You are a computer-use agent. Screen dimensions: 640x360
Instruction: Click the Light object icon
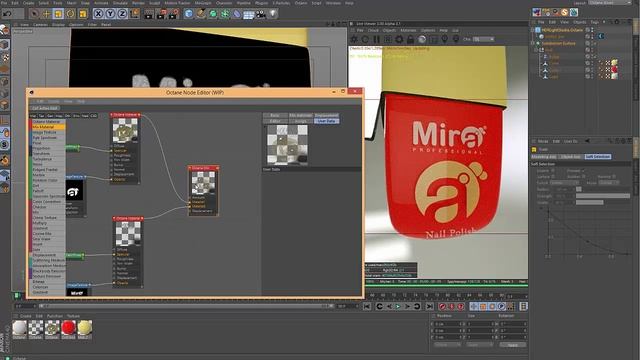[x=273, y=14]
